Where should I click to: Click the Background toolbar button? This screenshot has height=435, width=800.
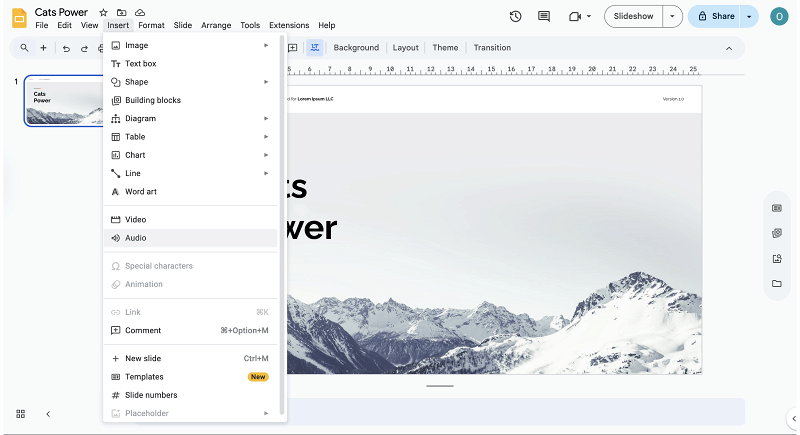(356, 48)
